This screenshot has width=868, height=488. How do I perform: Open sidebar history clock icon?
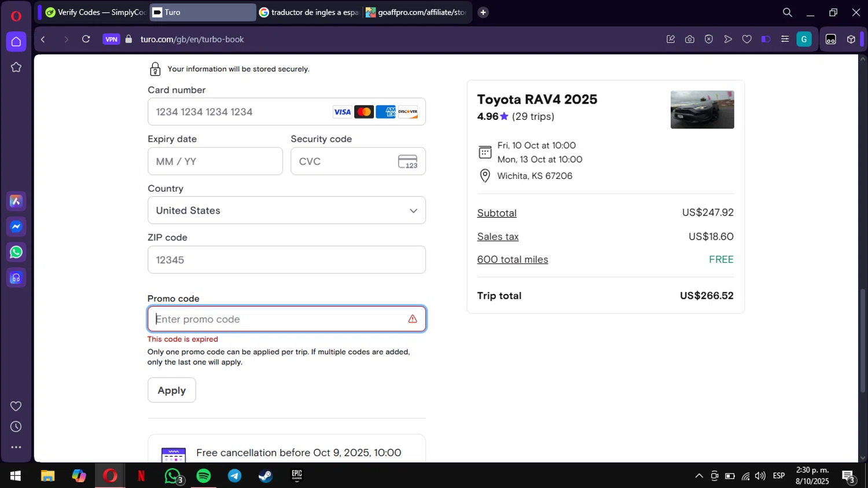click(x=16, y=427)
